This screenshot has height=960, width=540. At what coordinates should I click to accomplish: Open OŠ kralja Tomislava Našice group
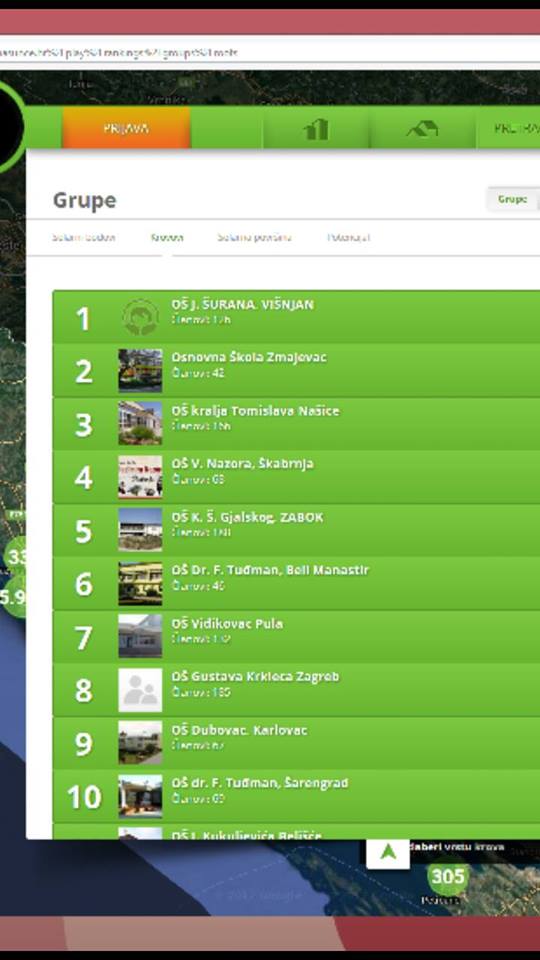pyautogui.click(x=255, y=411)
